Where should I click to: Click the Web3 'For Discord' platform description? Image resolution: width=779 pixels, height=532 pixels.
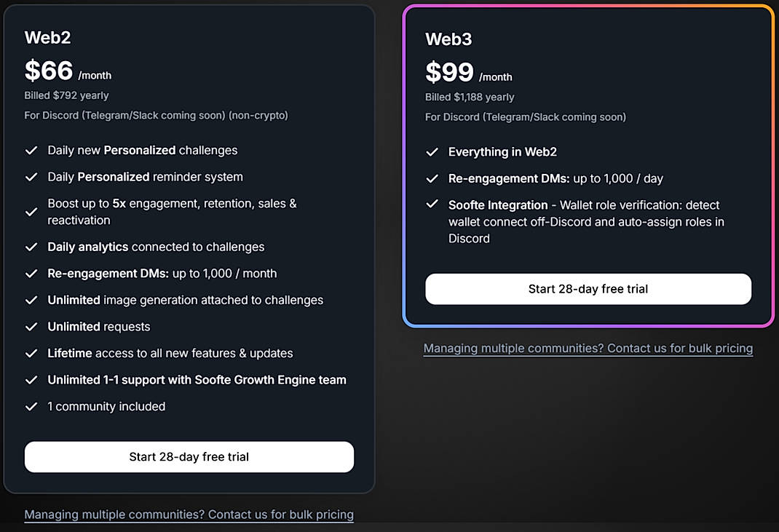click(x=526, y=116)
